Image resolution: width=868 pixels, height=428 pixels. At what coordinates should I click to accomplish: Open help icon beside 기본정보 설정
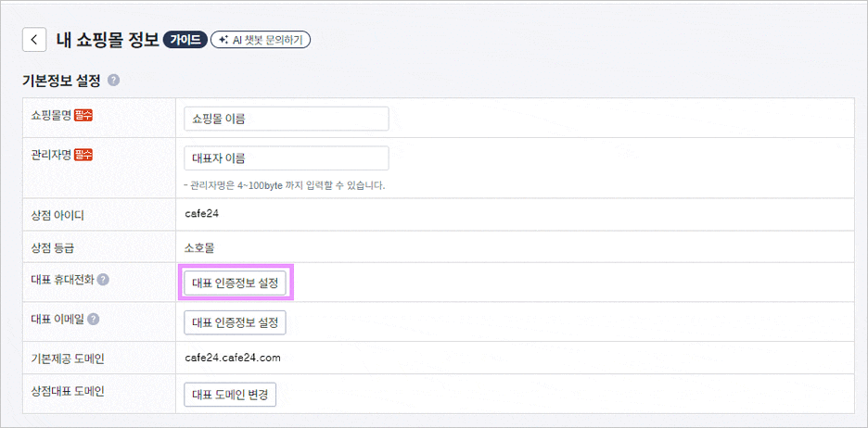coord(113,81)
